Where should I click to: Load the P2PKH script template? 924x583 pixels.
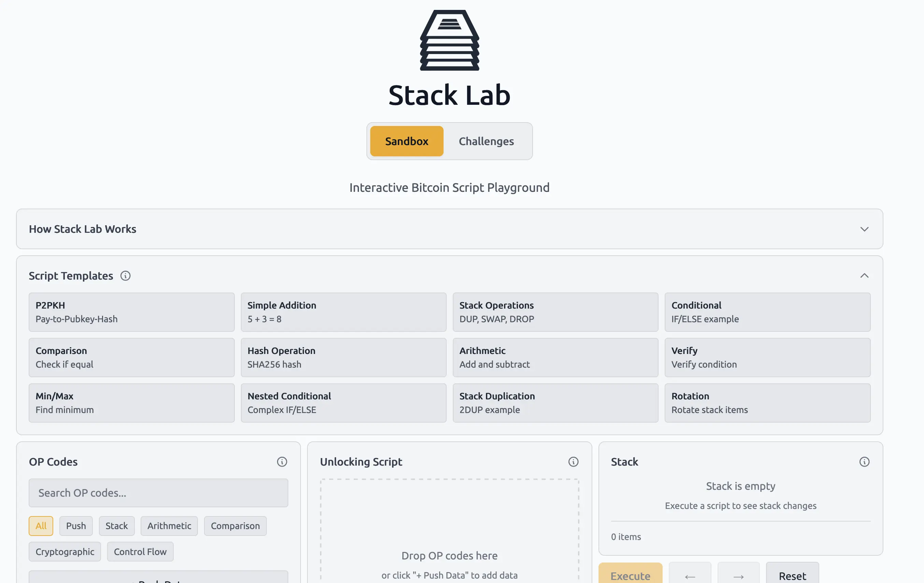[x=131, y=312]
